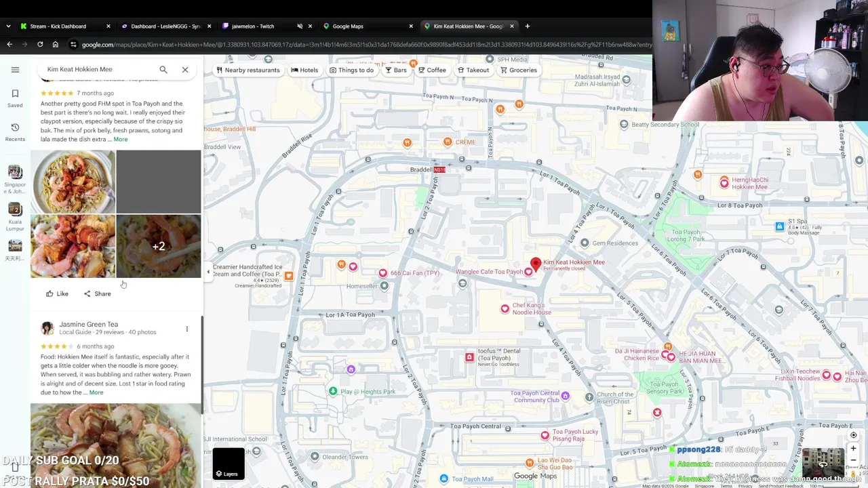This screenshot has height=488, width=868.
Task: Unmute the jaiwmelon Twitch tab
Action: coord(300,26)
